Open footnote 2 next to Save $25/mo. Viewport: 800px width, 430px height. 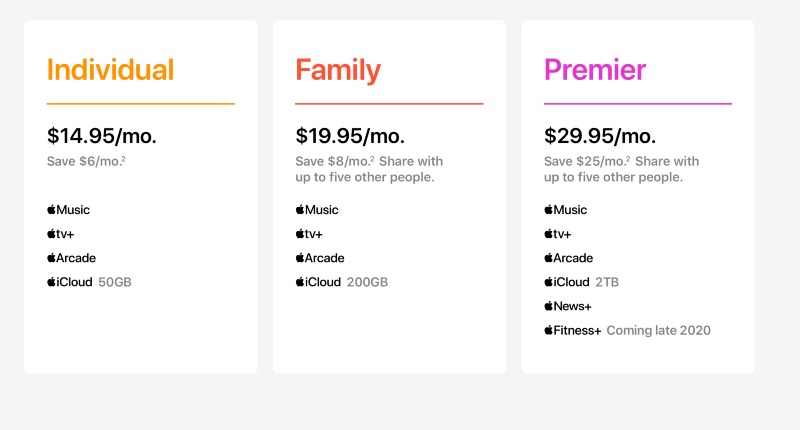628,159
